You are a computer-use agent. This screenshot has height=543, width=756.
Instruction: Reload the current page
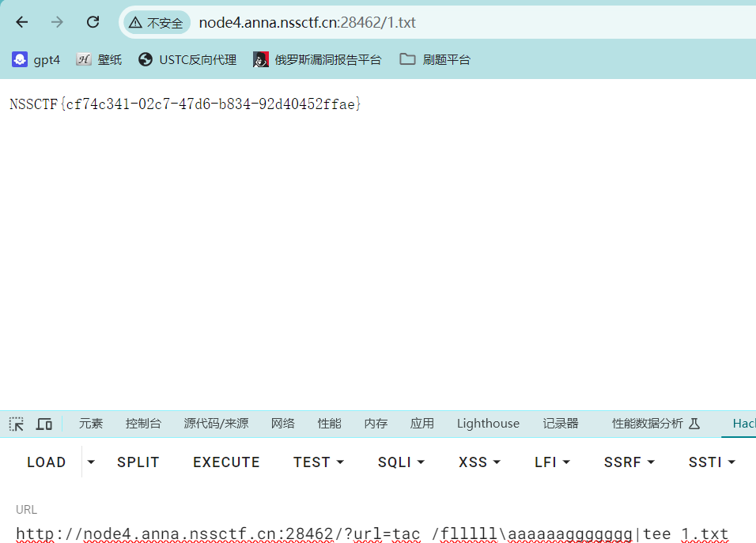[93, 22]
